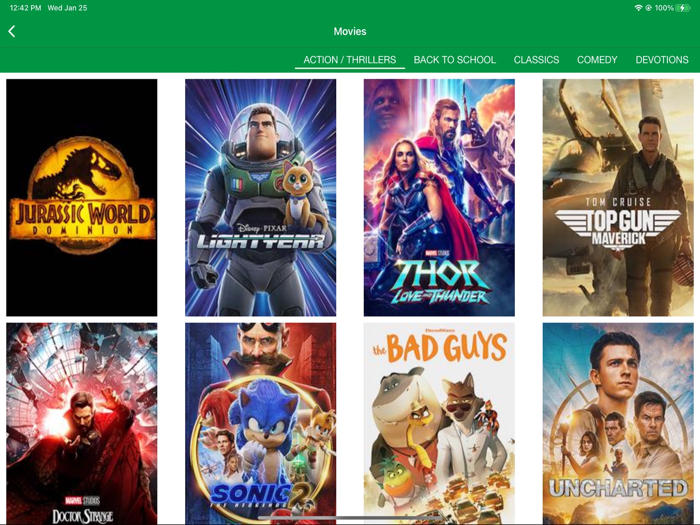700x525 pixels.
Task: Open the Classics tab
Action: (536, 60)
